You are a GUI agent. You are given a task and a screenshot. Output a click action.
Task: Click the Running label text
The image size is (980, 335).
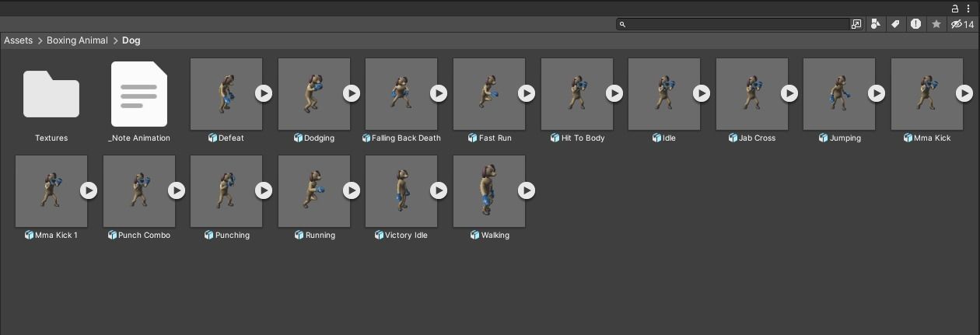pos(320,236)
